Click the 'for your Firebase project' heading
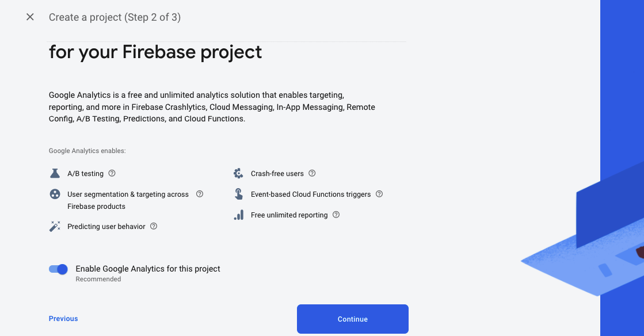This screenshot has width=644, height=336. (155, 52)
